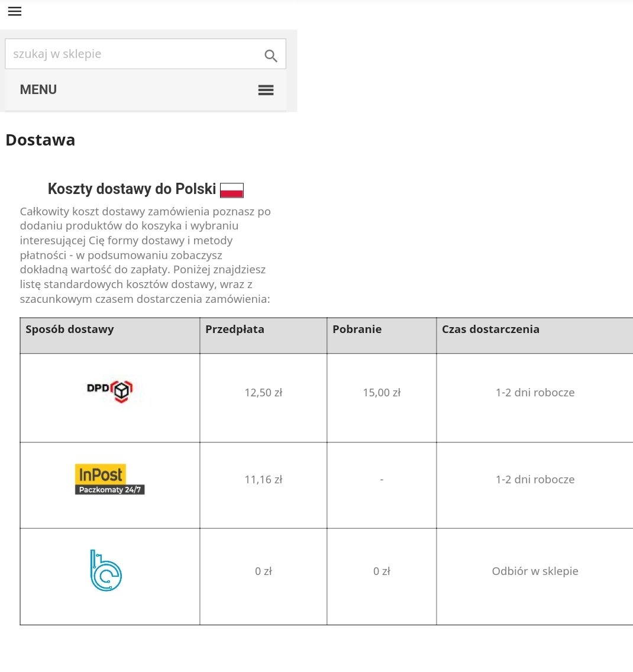Click the "Koszty dostawy do Polski" heading
This screenshot has height=672, width=633.
point(132,189)
